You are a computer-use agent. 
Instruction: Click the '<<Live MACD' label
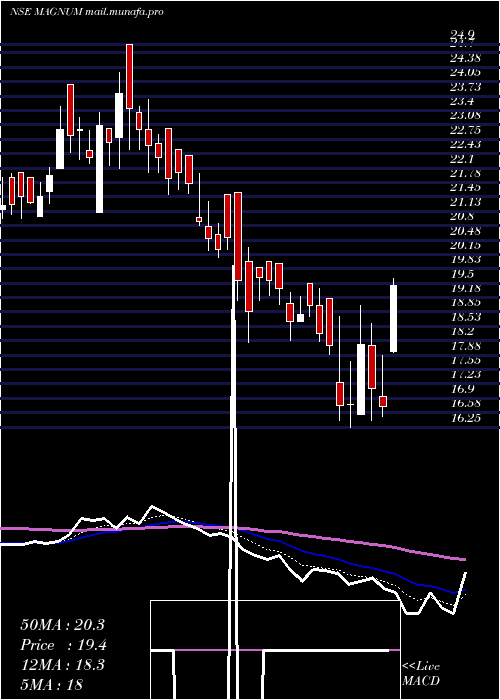point(421,674)
